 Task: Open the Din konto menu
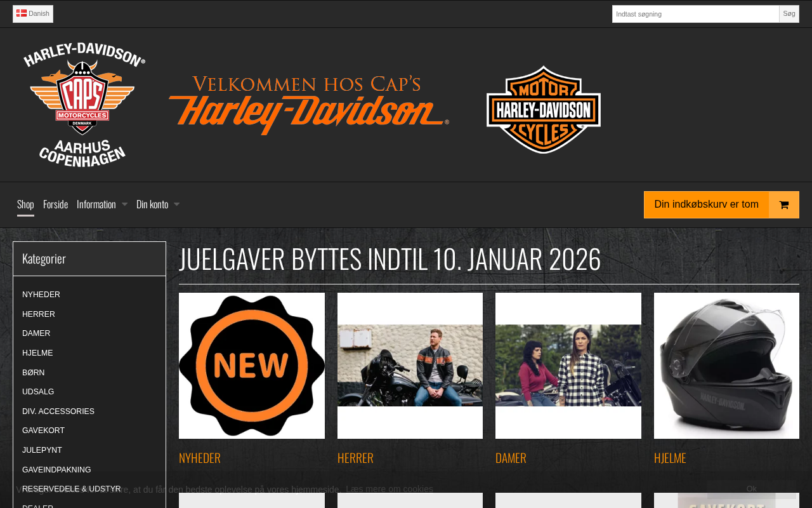(x=152, y=204)
